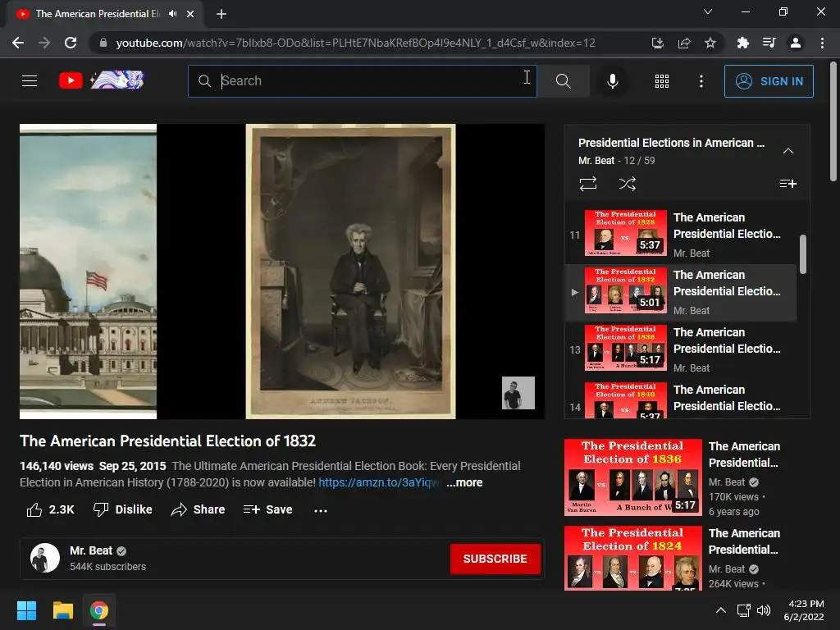Screen dimensions: 840x630
Task: Open more actions ellipsis under video
Action: pyautogui.click(x=321, y=510)
